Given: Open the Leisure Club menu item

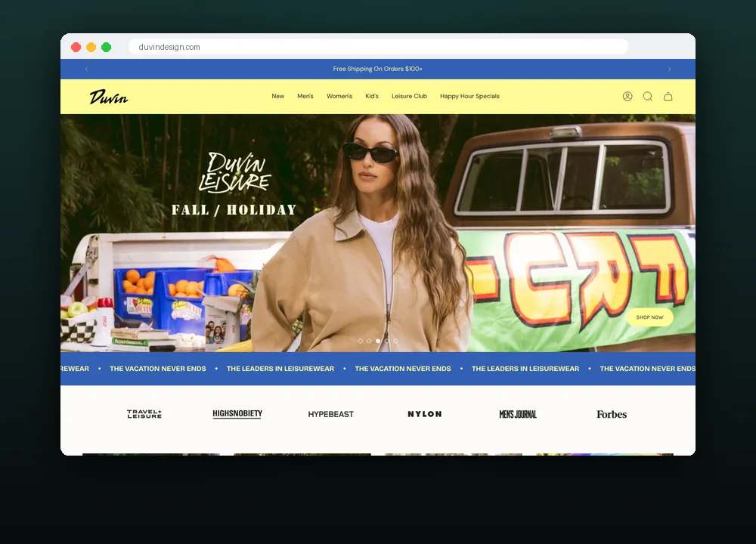Looking at the screenshot, I should click(409, 96).
